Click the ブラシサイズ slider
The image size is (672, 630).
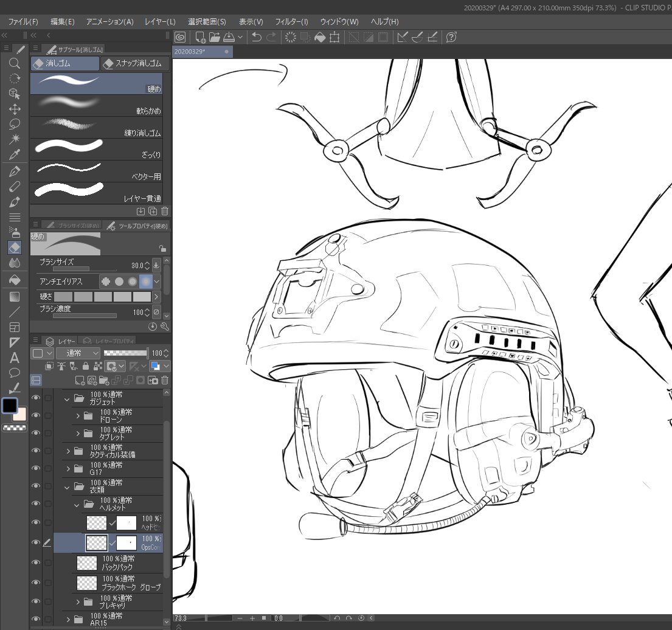(x=85, y=269)
